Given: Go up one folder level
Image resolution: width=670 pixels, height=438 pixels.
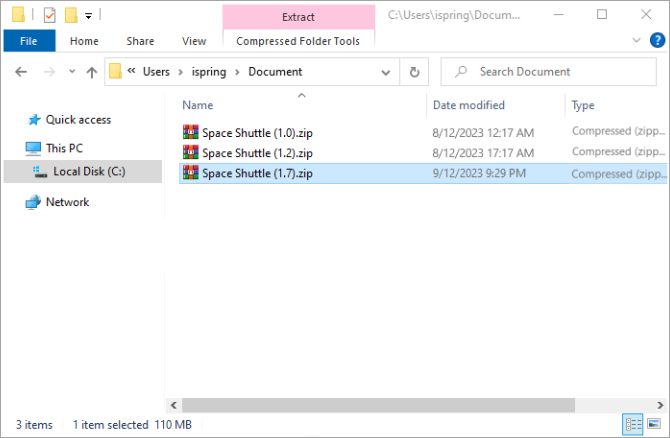Looking at the screenshot, I should tap(92, 72).
